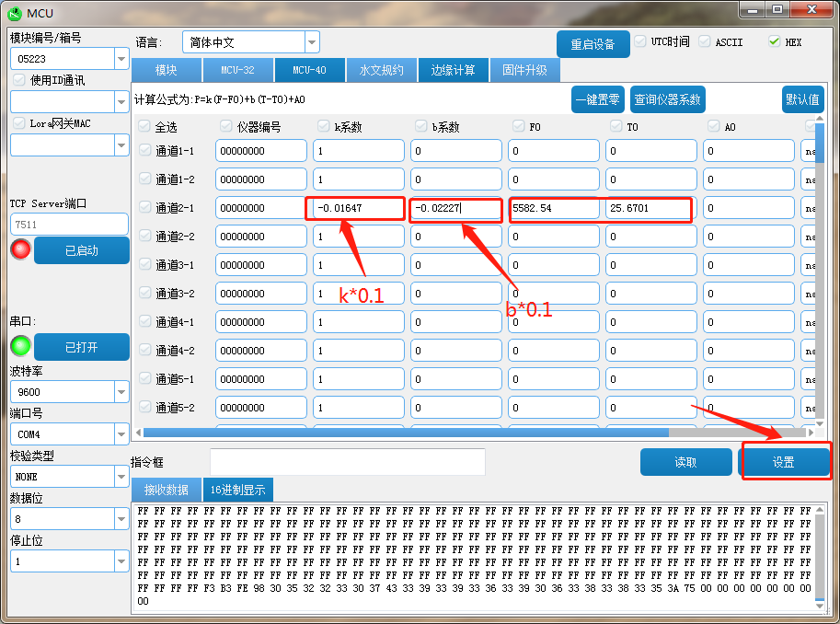This screenshot has width=840, height=624.
Task: Click the left arrow of horizontal scrollbar
Action: [x=139, y=432]
